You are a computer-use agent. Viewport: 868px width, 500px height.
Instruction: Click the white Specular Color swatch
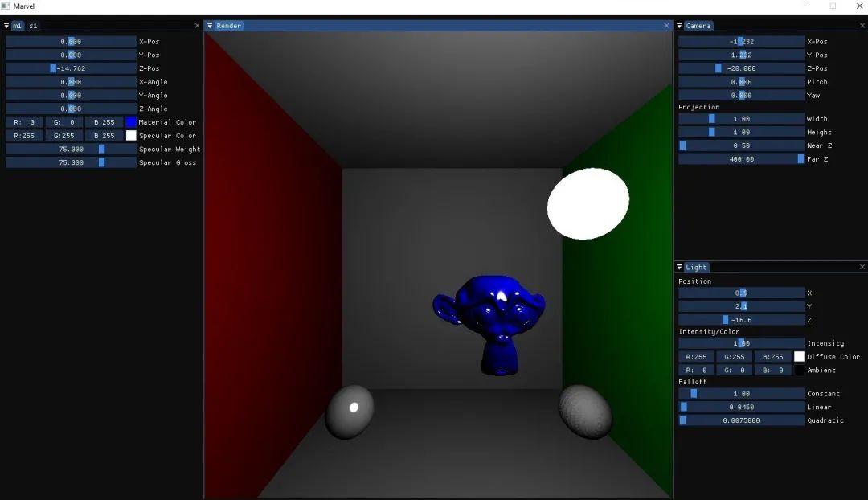(131, 135)
